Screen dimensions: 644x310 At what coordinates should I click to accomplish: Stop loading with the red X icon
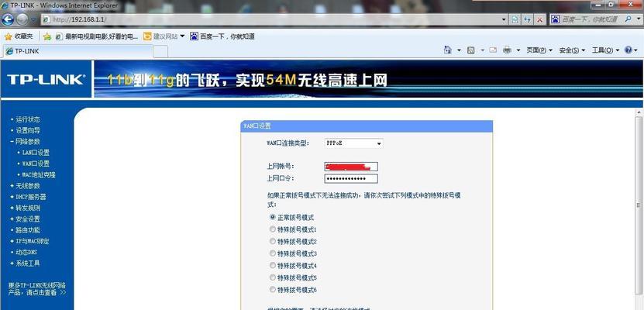539,19
